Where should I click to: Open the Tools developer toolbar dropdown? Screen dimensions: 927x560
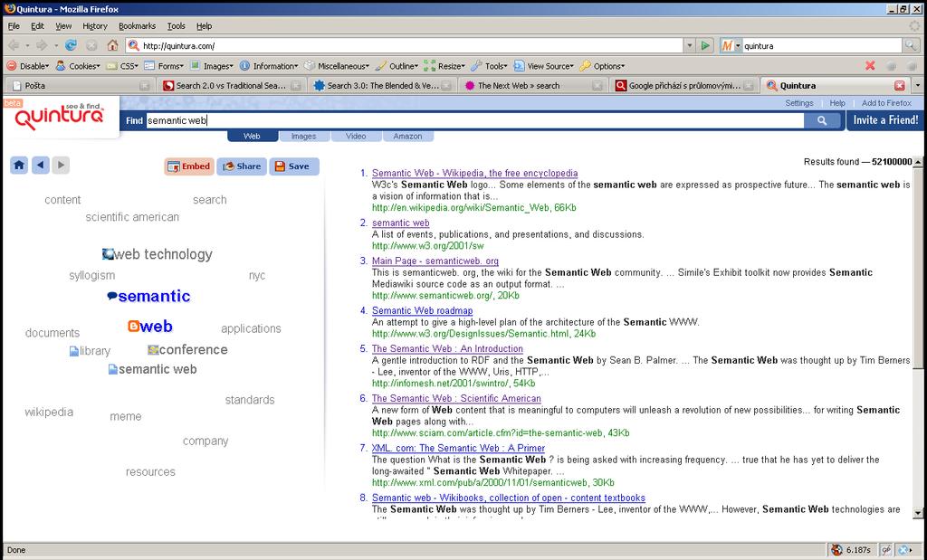pyautogui.click(x=490, y=66)
